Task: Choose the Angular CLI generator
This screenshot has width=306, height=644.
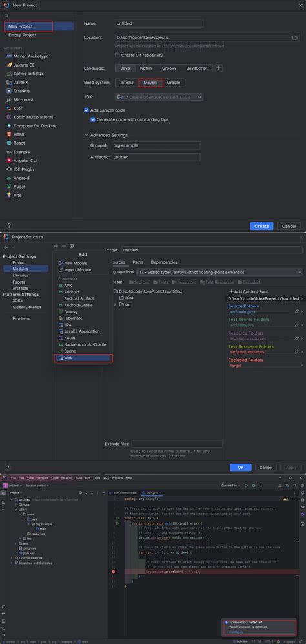Action: click(x=22, y=161)
